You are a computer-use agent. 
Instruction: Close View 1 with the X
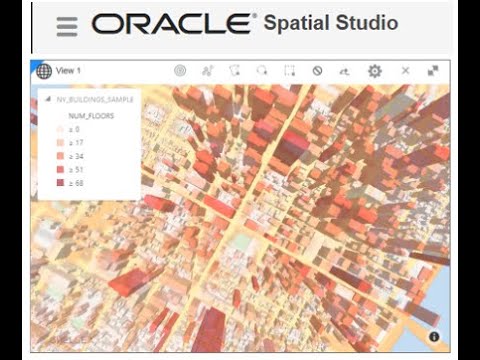tap(405, 71)
